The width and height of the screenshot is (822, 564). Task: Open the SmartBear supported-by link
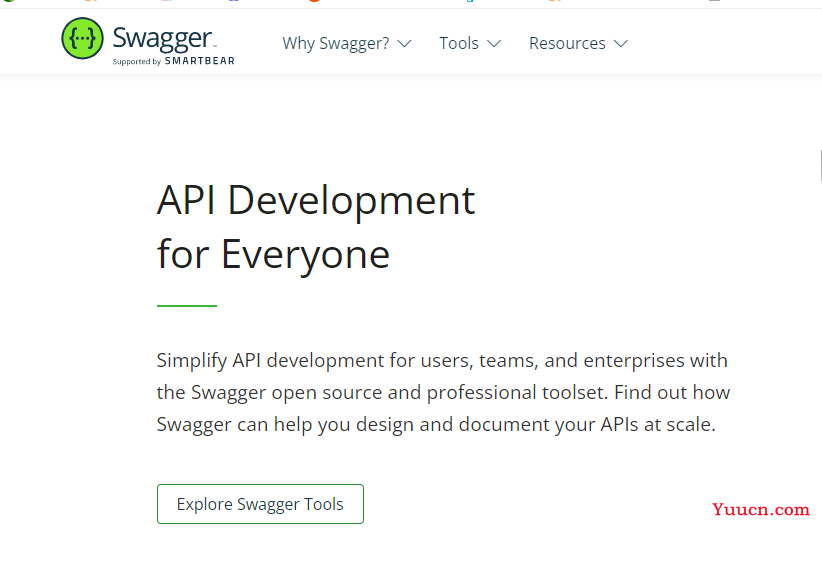point(174,61)
